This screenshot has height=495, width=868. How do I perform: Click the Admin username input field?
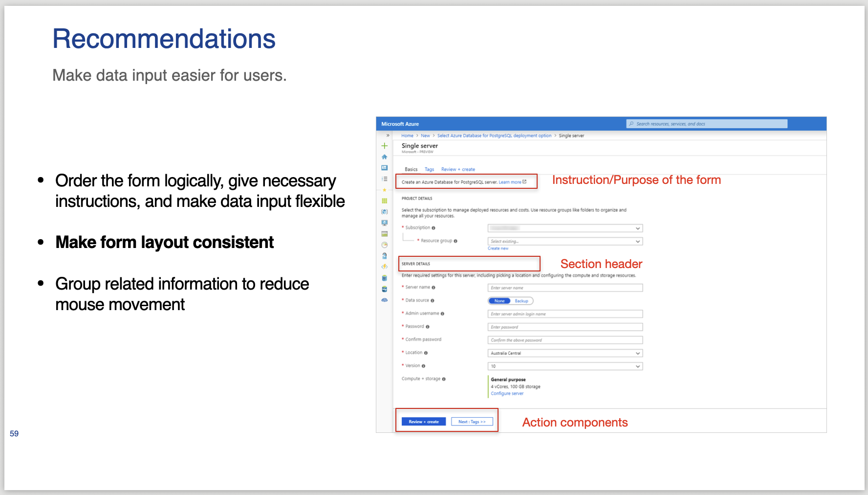point(565,314)
